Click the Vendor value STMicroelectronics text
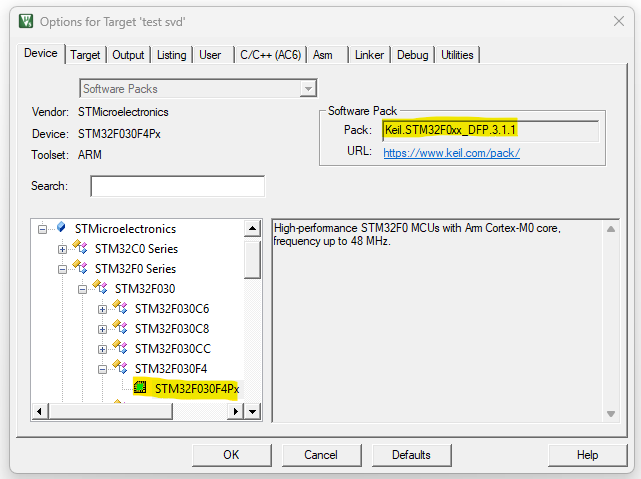Screen dimensions: 641x479 tap(123, 112)
